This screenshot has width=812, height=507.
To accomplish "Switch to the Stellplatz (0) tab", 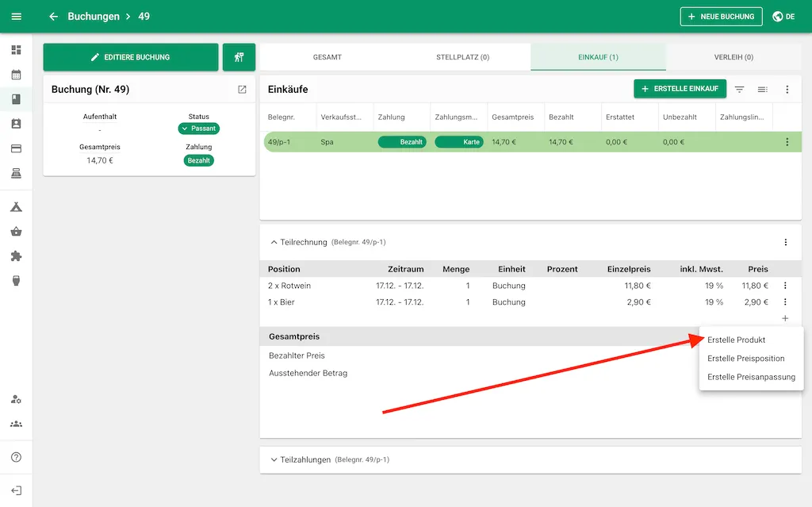I will [462, 57].
